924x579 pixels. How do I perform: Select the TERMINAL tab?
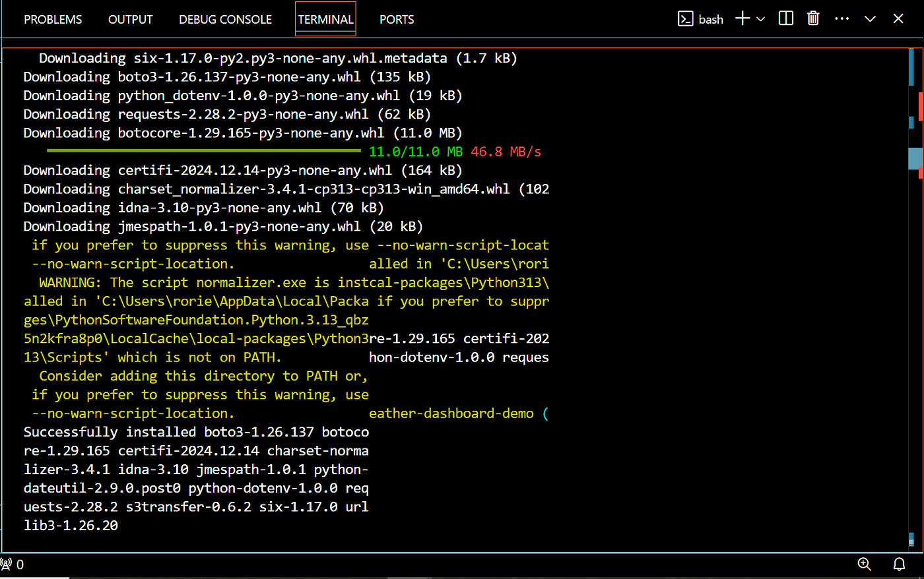(325, 20)
